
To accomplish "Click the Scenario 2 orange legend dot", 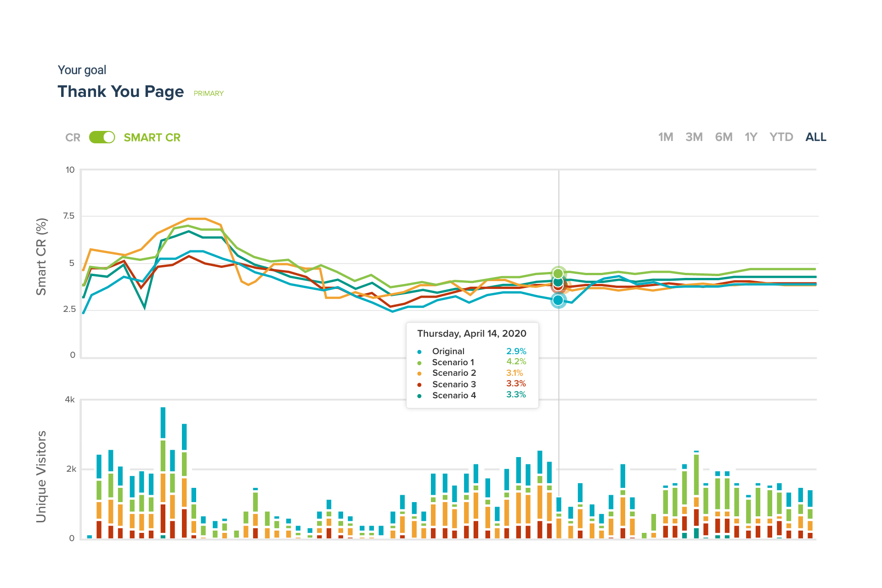I will pyautogui.click(x=419, y=373).
